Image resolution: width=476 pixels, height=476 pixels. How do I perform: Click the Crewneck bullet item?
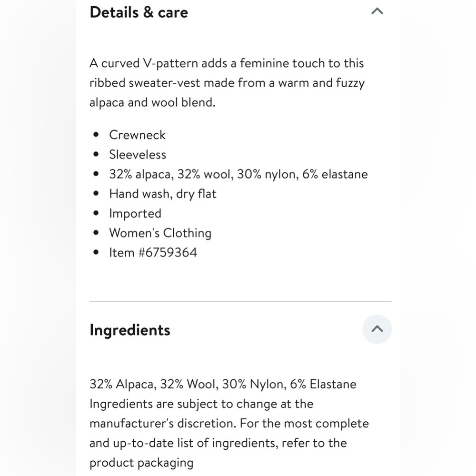click(x=137, y=135)
